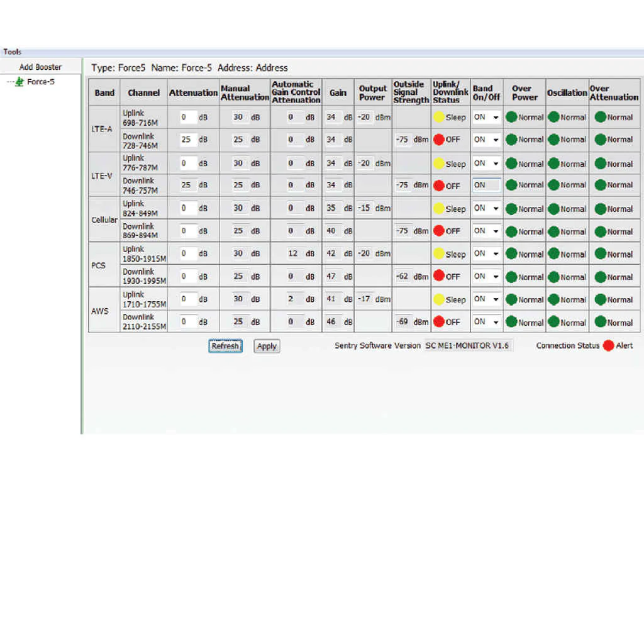This screenshot has width=644, height=644.
Task: Click red OFF status indicator for LTE-A Downlink
Action: point(439,140)
